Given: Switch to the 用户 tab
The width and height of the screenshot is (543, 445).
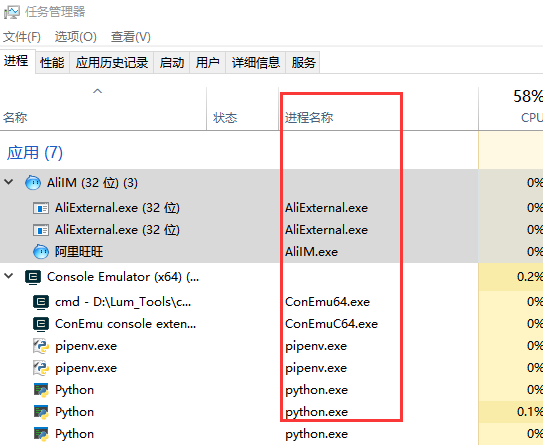Looking at the screenshot, I should pos(207,63).
